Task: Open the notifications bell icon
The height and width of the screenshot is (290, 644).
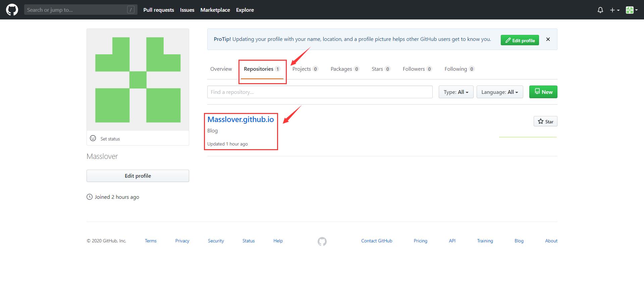Action: click(x=600, y=10)
